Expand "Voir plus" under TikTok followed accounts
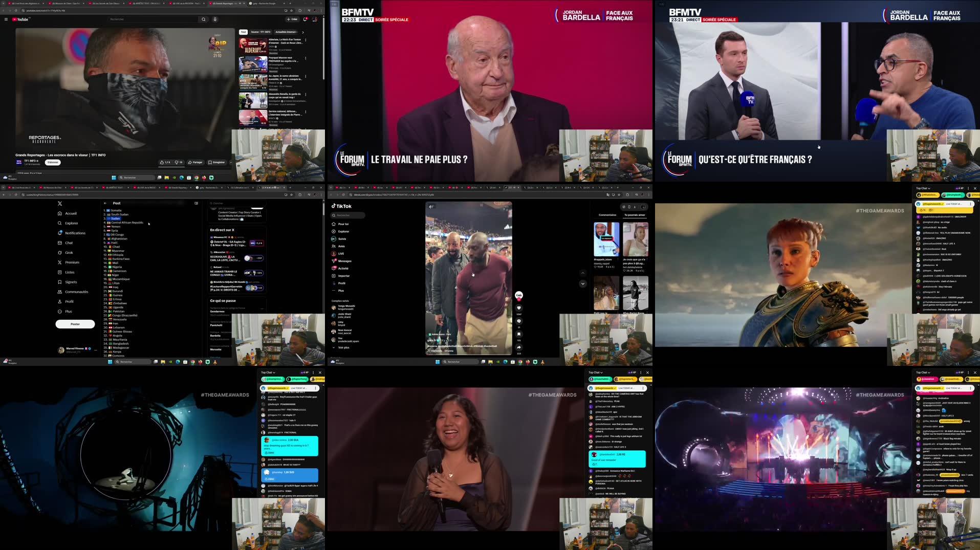Viewport: 980px width, 550px height. tap(343, 347)
